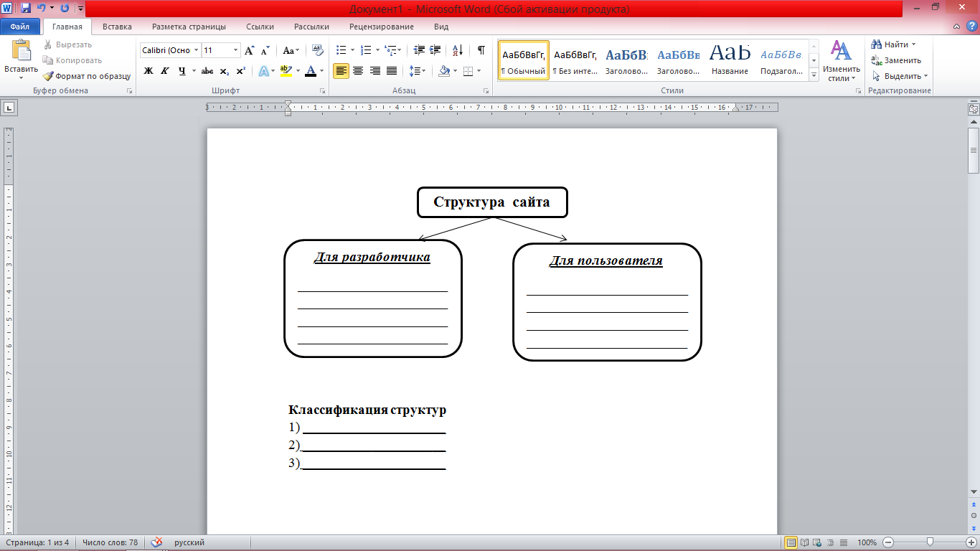This screenshot has height=551, width=980.
Task: Click the русский language indicator
Action: click(189, 542)
